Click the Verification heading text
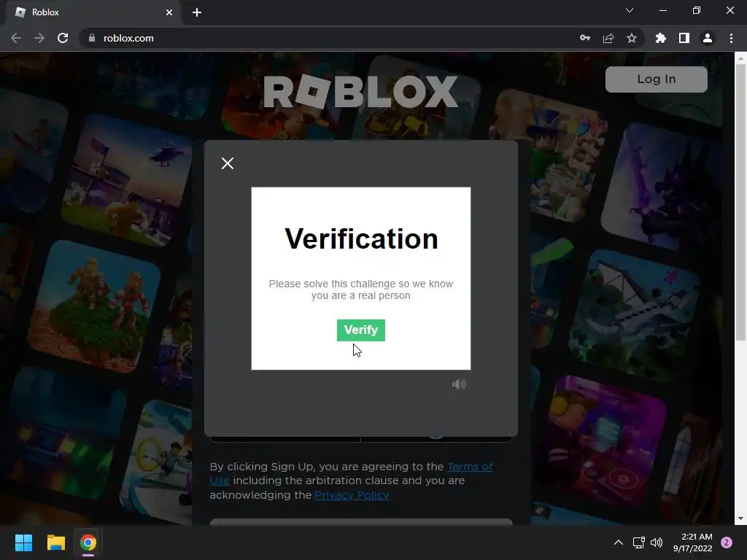 click(x=361, y=238)
